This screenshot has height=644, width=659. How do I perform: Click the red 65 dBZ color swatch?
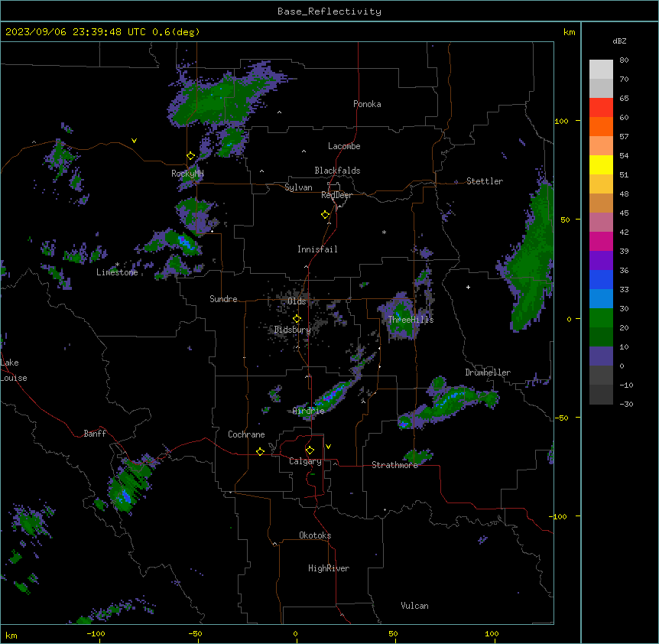601,107
